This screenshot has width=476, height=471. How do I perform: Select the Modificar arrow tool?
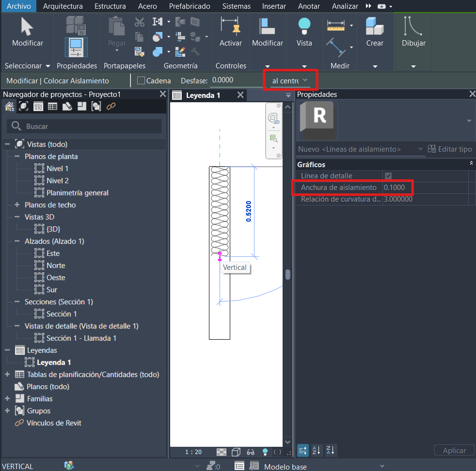(27, 27)
